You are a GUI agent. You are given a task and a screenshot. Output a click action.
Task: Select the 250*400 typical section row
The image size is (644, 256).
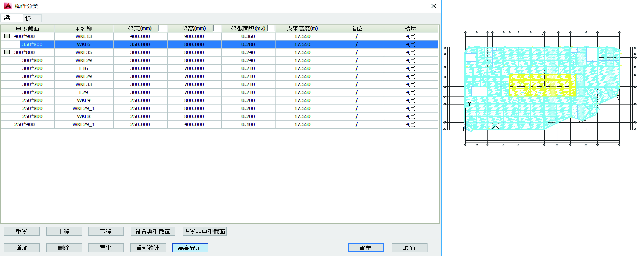[219, 124]
